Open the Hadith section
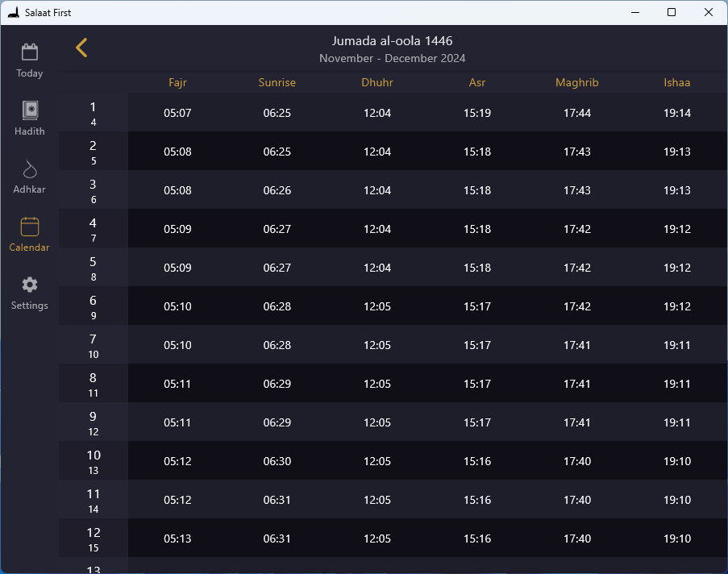 click(x=29, y=119)
